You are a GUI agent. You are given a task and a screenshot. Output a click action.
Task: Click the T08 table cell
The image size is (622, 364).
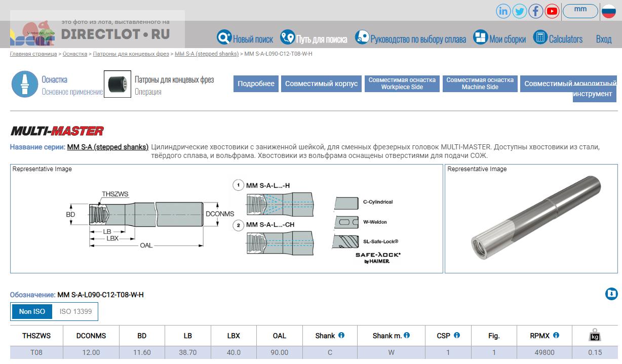point(36,352)
